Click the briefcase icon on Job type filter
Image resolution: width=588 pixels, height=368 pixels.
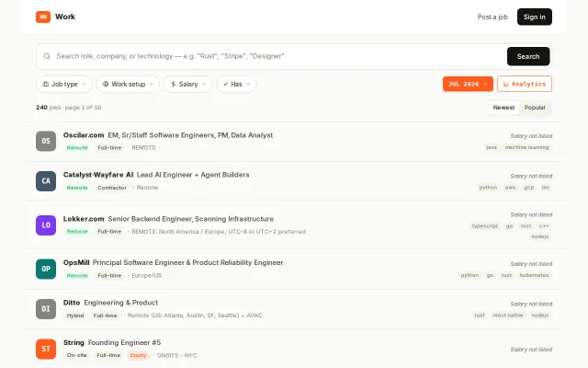[x=46, y=84]
